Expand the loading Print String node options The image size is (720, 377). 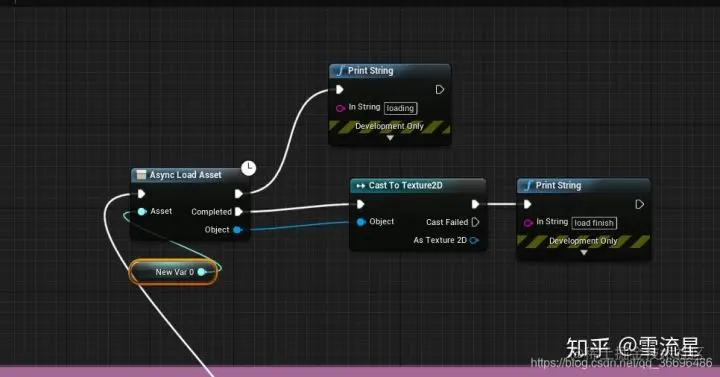390,138
